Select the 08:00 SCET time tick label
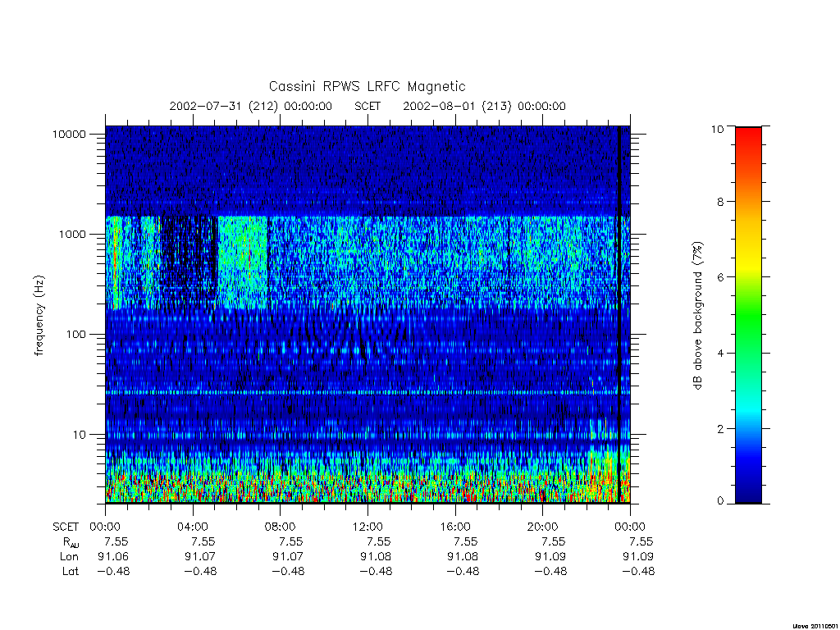The width and height of the screenshot is (840, 630). pyautogui.click(x=281, y=527)
